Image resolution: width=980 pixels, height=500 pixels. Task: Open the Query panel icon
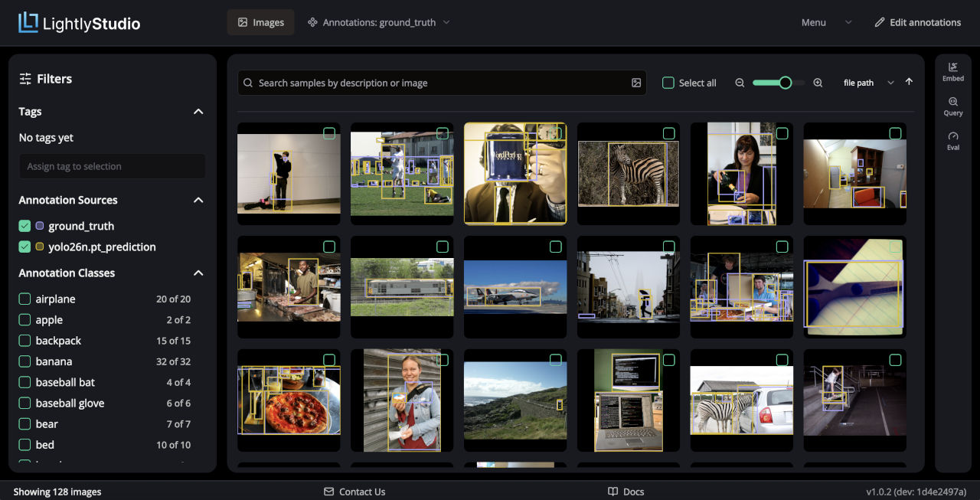(x=953, y=101)
